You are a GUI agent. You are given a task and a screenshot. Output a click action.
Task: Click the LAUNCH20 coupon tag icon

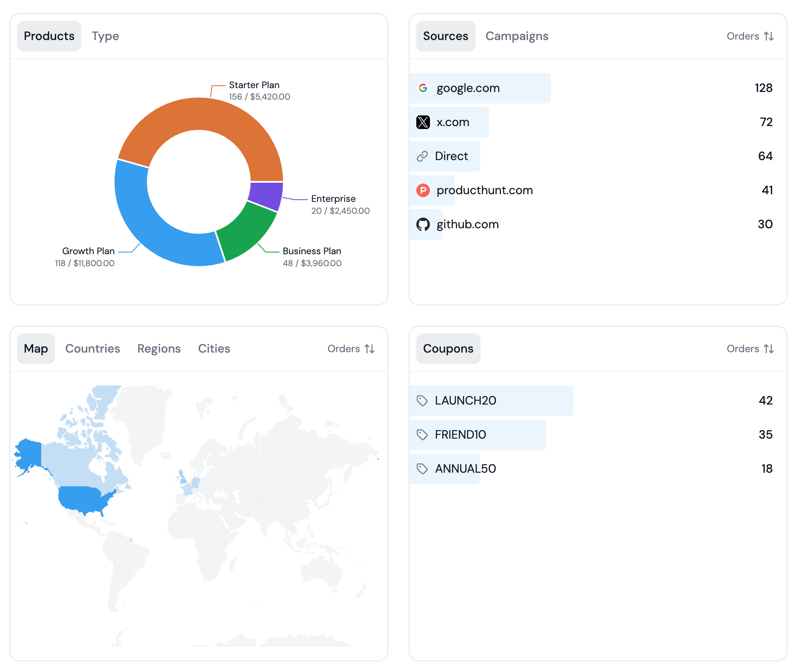[422, 401]
